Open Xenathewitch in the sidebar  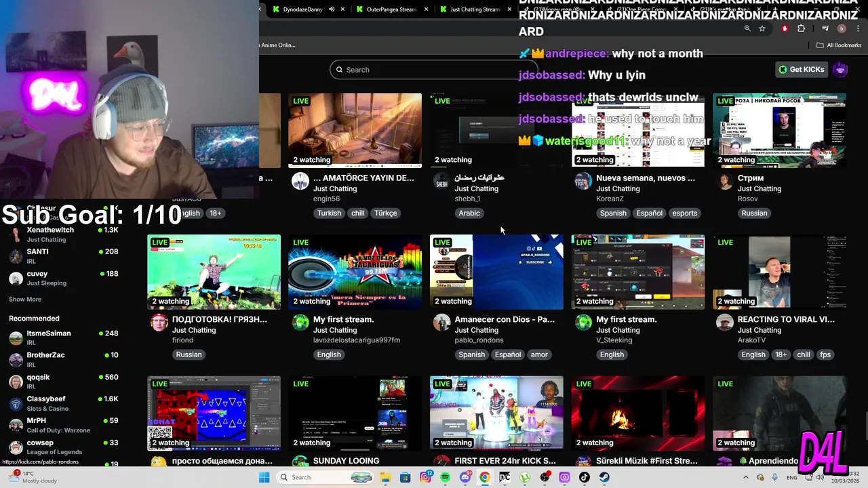(64, 234)
